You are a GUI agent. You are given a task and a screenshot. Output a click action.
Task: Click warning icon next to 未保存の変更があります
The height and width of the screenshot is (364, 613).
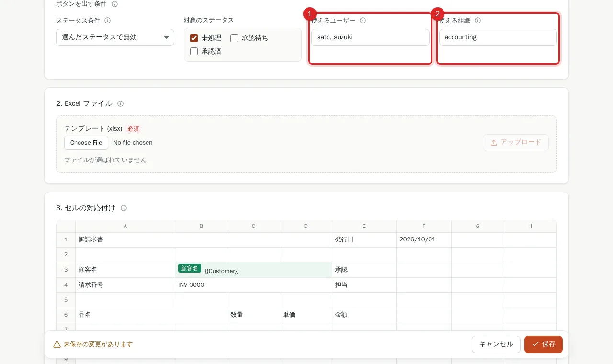57,344
